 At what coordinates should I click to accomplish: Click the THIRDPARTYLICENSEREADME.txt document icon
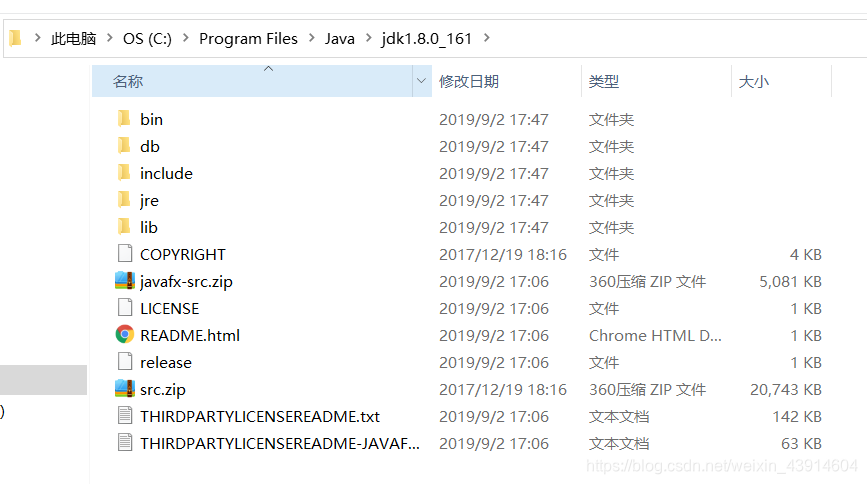(x=125, y=415)
